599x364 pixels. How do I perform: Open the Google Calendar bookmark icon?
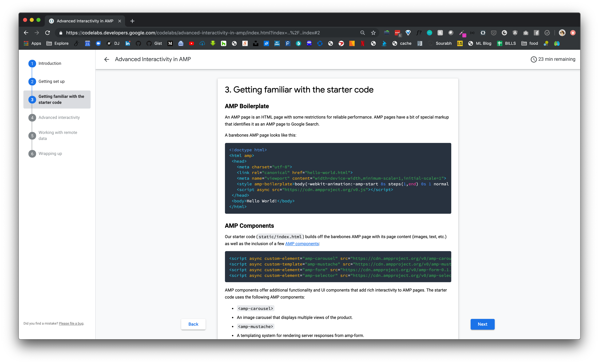coord(88,43)
